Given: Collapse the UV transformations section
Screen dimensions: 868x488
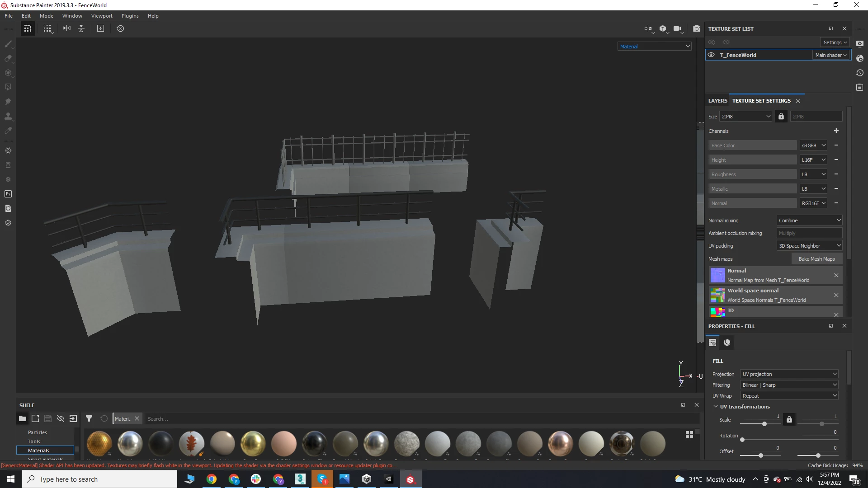Looking at the screenshot, I should (716, 407).
